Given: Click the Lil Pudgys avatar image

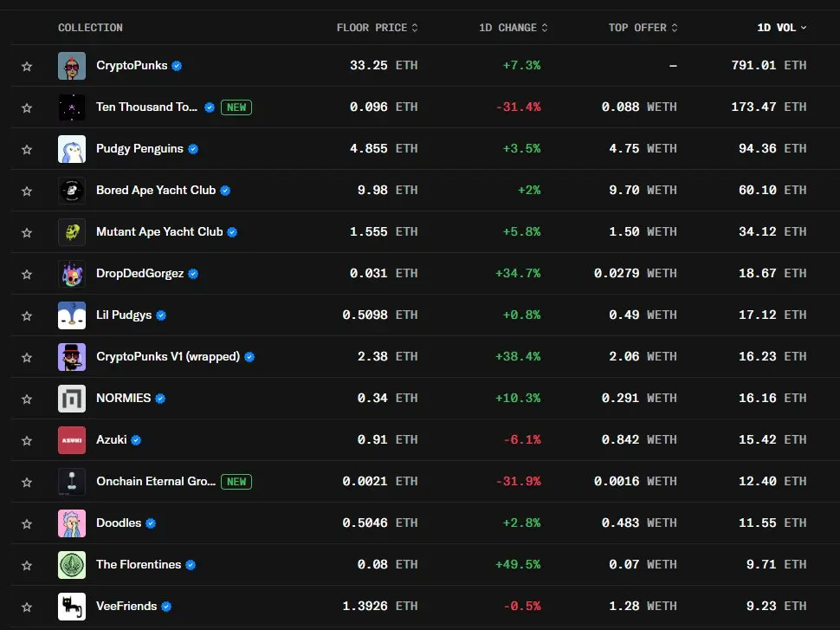Looking at the screenshot, I should [x=72, y=315].
